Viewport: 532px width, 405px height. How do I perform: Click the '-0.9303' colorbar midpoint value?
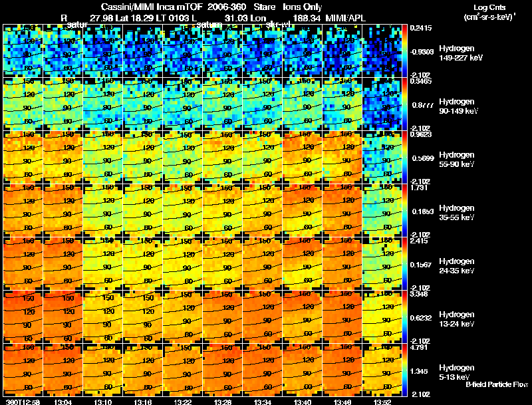click(x=422, y=52)
